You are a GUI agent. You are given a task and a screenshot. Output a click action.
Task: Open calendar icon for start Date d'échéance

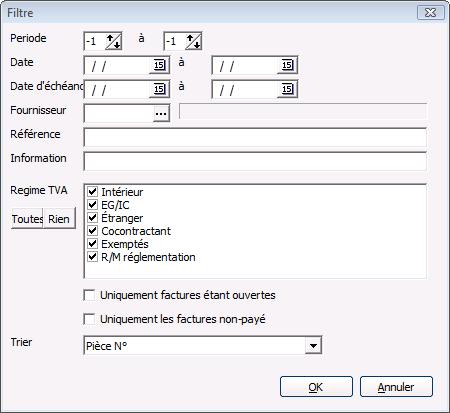pyautogui.click(x=159, y=89)
